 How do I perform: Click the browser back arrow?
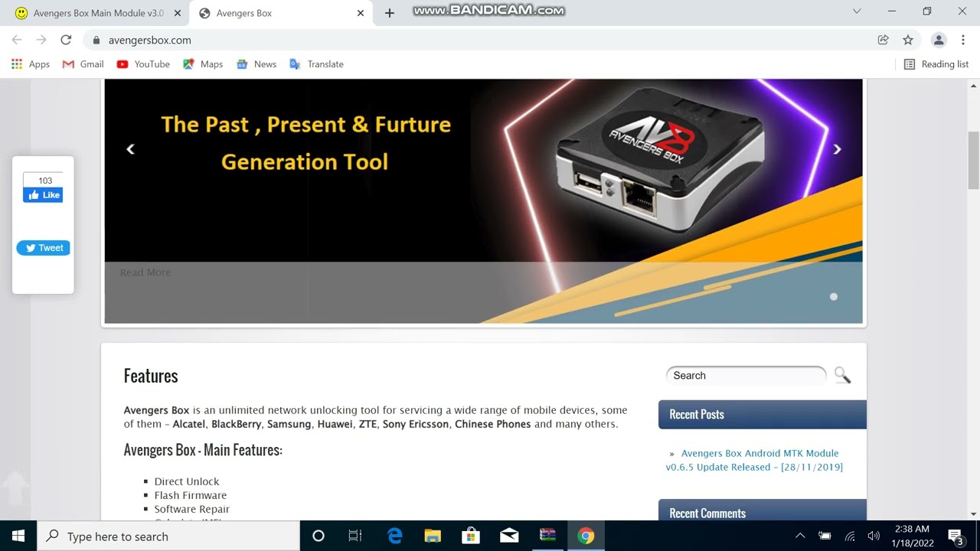17,40
